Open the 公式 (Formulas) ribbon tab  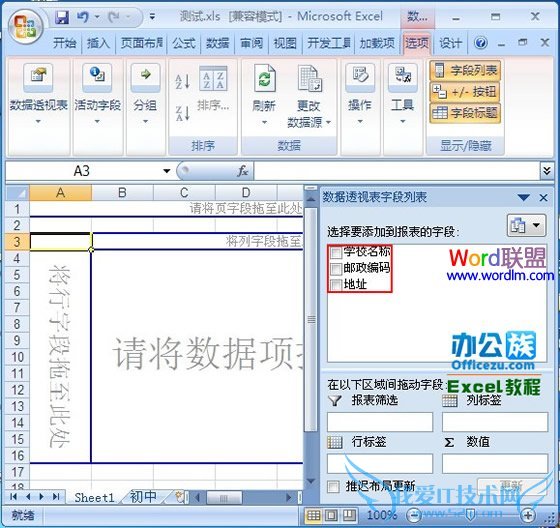(x=184, y=43)
